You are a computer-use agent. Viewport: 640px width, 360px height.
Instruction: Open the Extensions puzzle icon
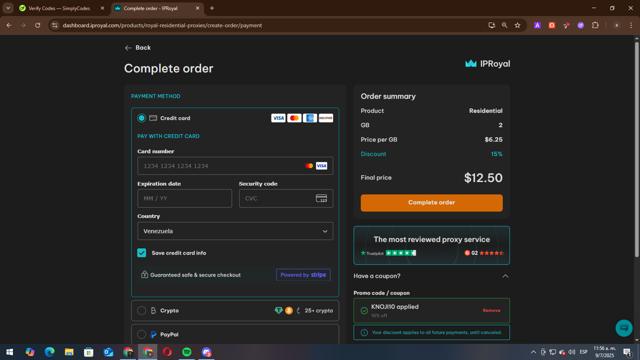click(595, 25)
